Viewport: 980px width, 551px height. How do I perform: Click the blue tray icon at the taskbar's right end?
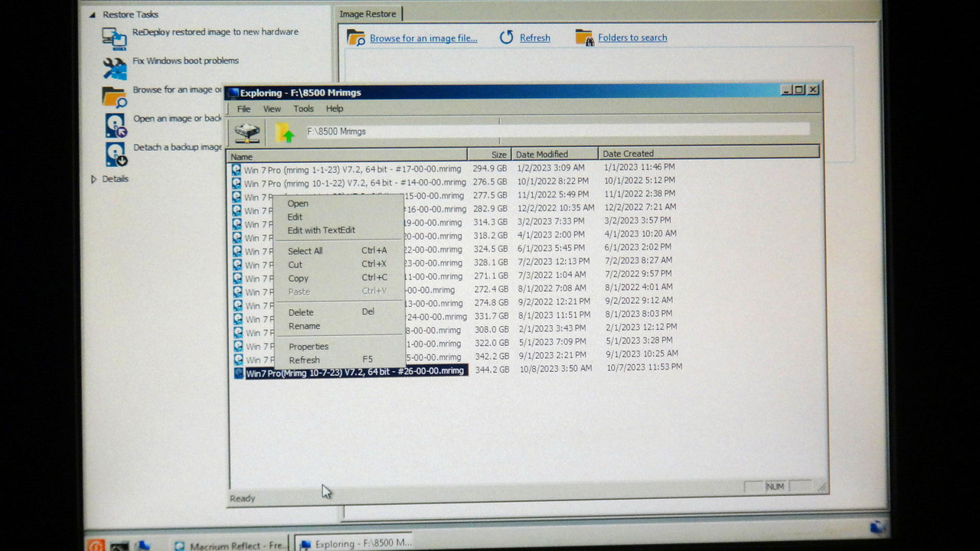click(x=877, y=527)
